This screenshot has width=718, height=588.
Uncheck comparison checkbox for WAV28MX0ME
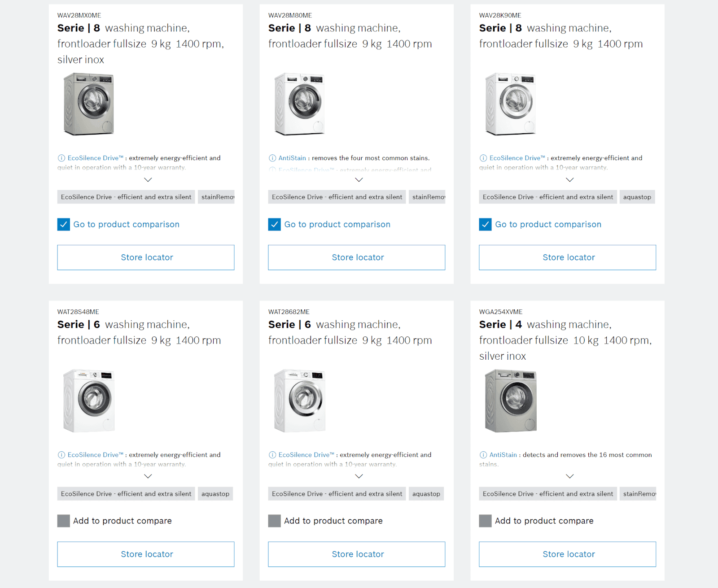pyautogui.click(x=64, y=224)
